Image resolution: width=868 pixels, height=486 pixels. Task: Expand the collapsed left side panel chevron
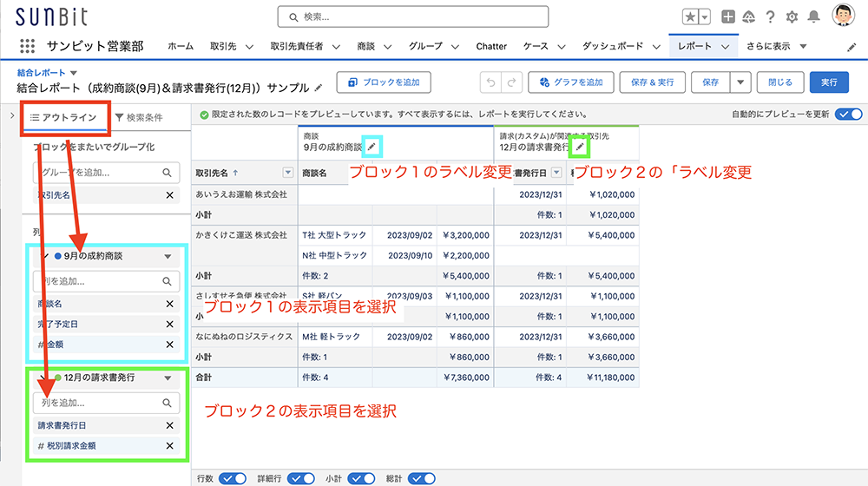[x=12, y=115]
